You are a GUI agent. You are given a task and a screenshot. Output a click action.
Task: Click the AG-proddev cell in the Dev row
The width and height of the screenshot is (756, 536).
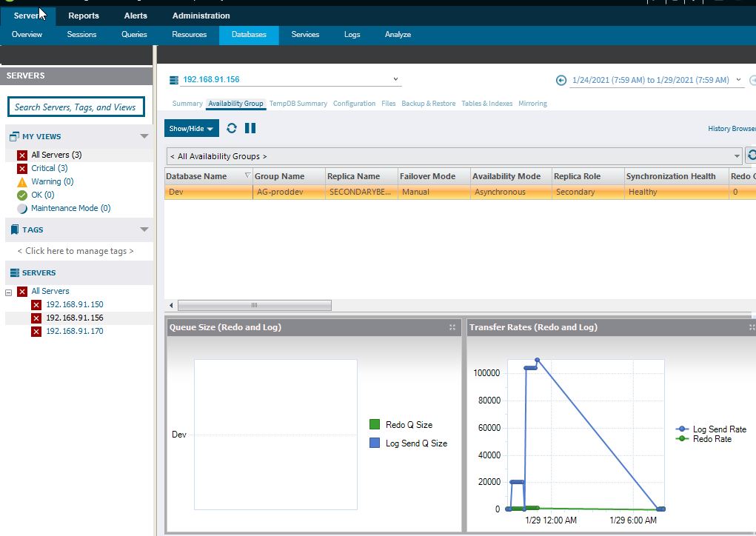point(289,192)
